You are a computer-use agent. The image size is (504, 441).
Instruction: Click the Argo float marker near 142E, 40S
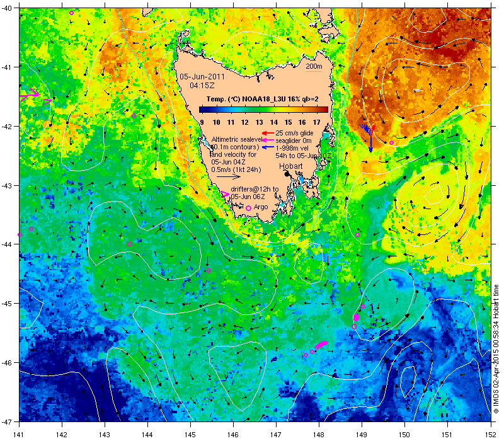tap(71, 13)
